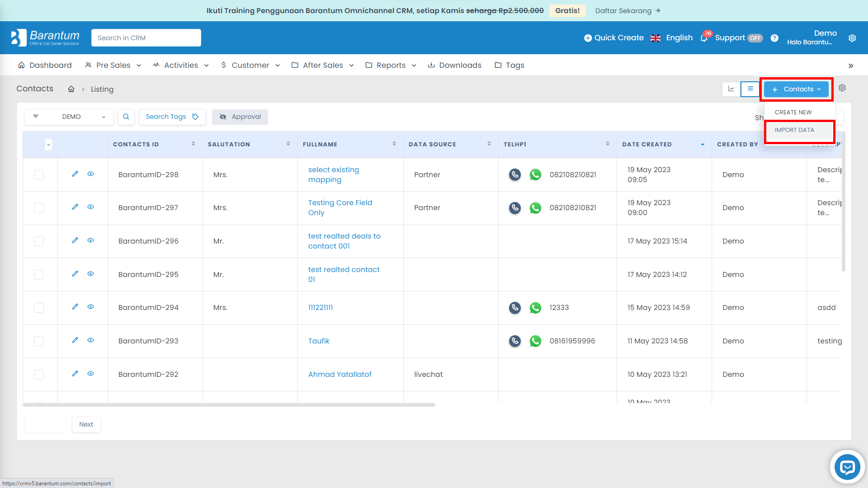Switch to chart view icon
868x488 pixels.
pyautogui.click(x=731, y=89)
